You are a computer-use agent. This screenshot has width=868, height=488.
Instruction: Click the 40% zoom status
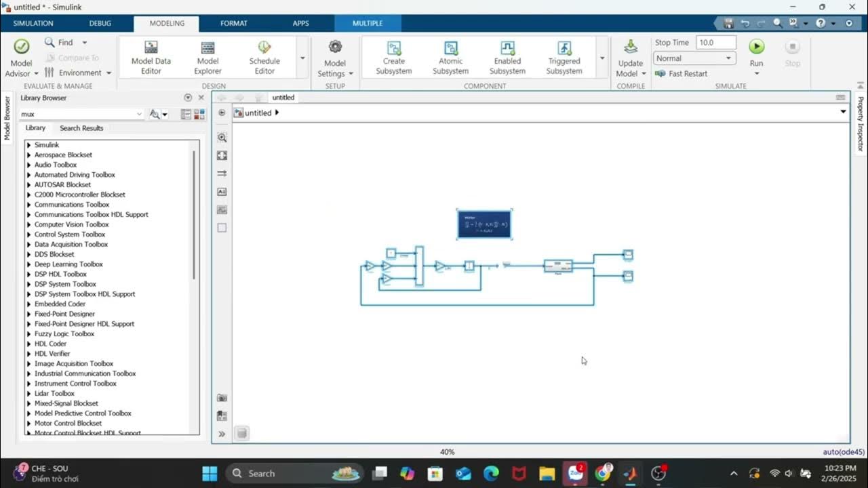[447, 452]
